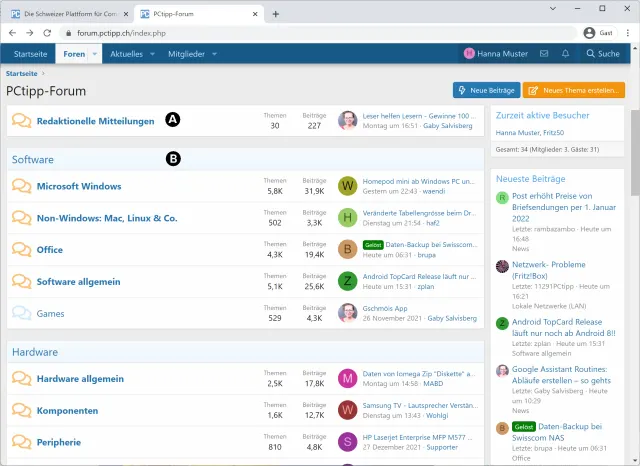Go to the Startseite navigation item
Viewport: 640px width, 466px height.
point(30,54)
